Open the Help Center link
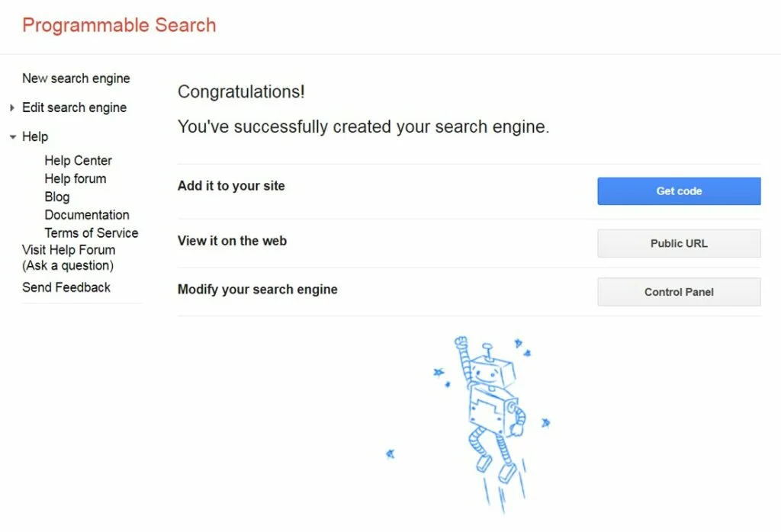This screenshot has width=781, height=532. click(78, 161)
